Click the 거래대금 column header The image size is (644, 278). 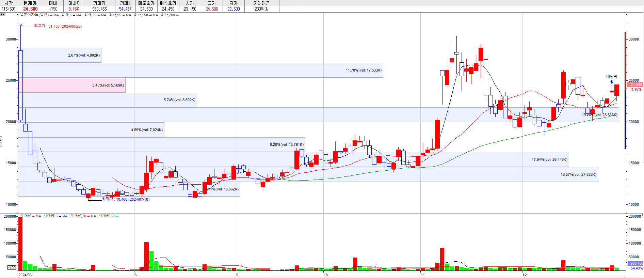pyautogui.click(x=261, y=3)
